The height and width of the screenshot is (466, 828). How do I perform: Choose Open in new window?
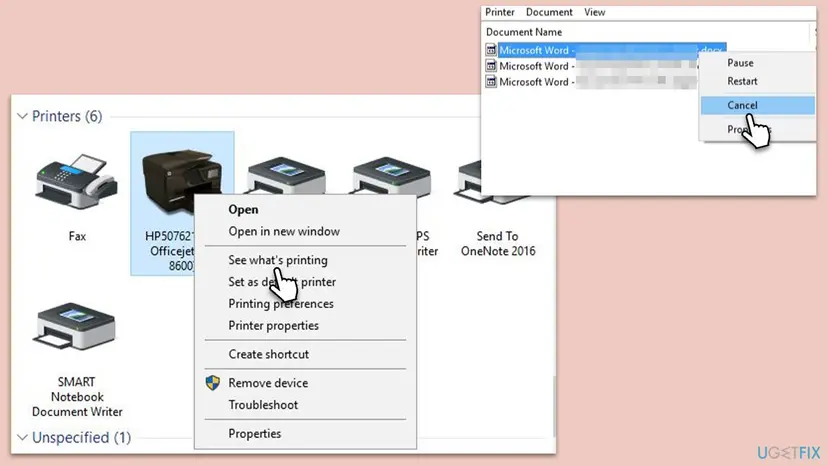coord(305,231)
